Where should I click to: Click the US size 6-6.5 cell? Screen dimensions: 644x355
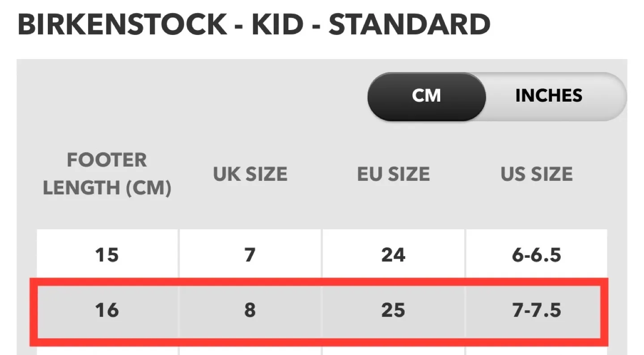pyautogui.click(x=536, y=254)
